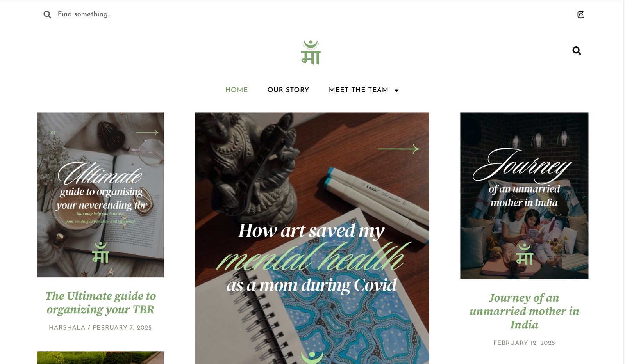Click the green Maa logo at top center

coord(311,52)
